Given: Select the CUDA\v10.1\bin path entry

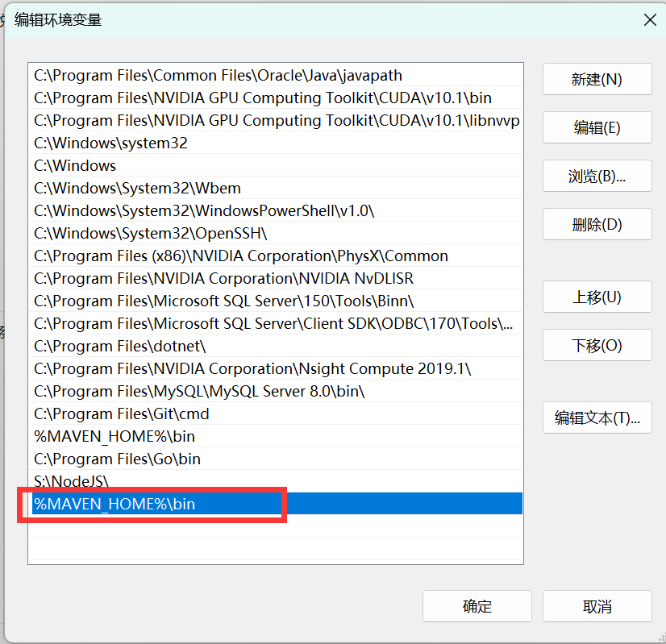Looking at the screenshot, I should point(276,98).
